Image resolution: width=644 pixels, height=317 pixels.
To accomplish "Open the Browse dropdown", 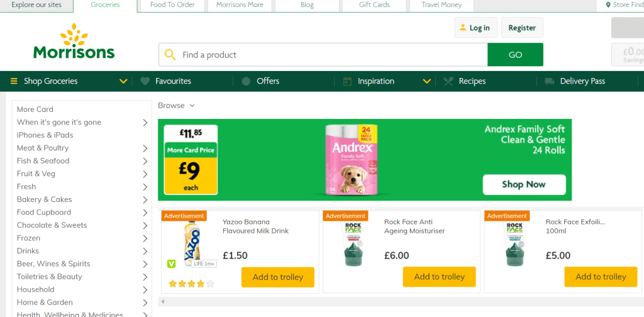I will coord(176,106).
